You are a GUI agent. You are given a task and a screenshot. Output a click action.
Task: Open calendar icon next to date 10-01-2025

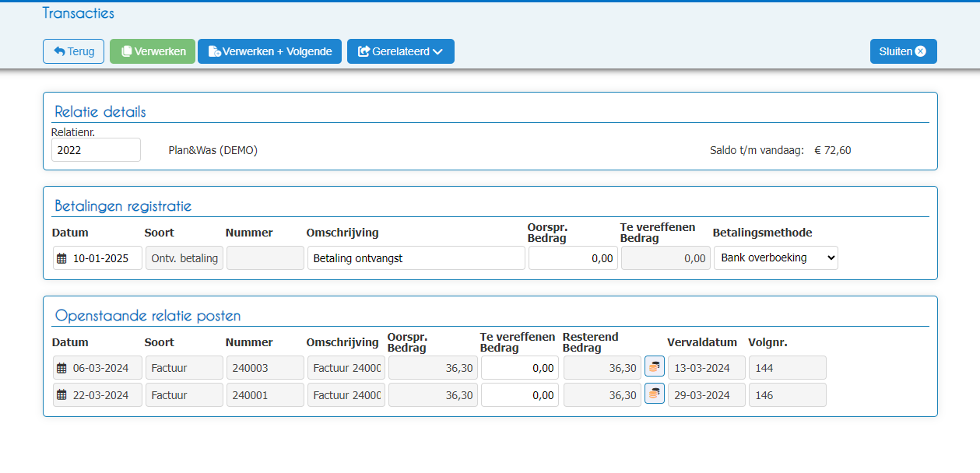(62, 258)
